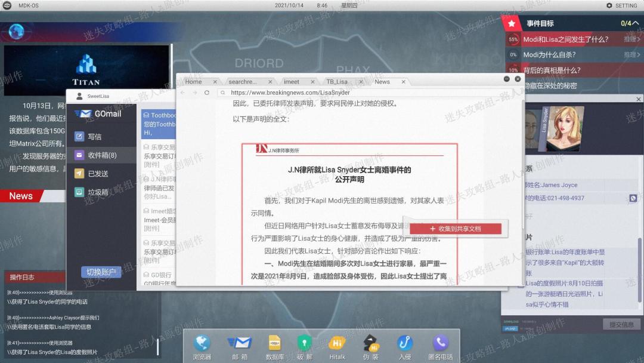644x363 pixels.
Task: Switch to the imeet browser tab
Action: (291, 82)
